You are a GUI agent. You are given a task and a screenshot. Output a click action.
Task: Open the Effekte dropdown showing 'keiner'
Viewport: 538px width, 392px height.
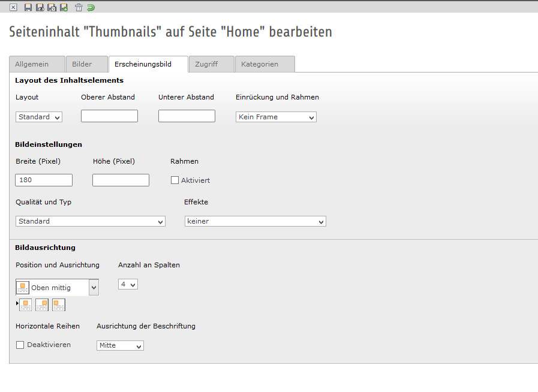point(256,221)
